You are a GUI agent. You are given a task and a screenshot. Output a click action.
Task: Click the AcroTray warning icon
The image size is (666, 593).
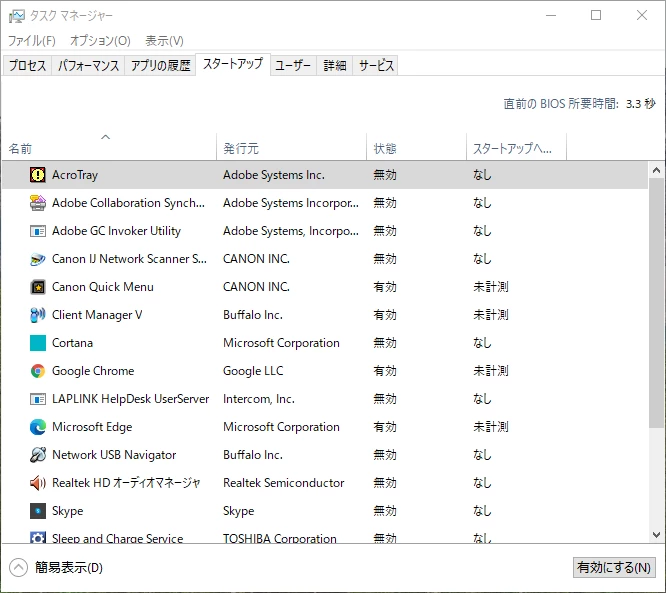click(x=38, y=175)
